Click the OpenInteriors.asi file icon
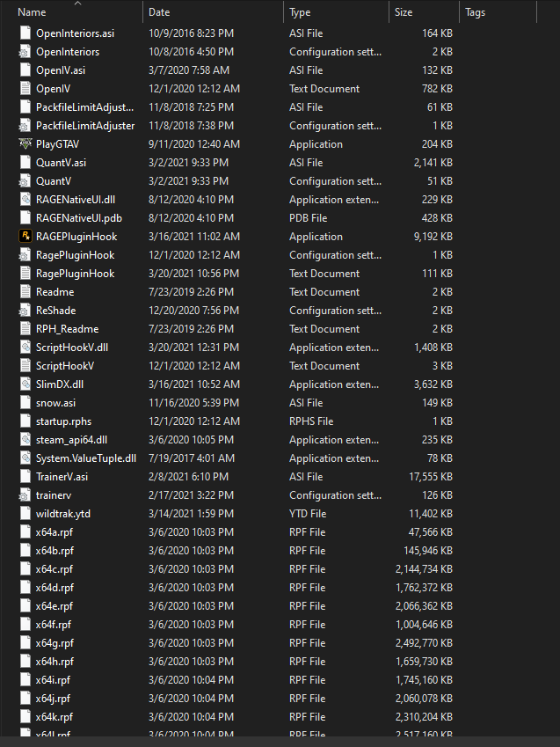The image size is (560, 747). coord(25,33)
